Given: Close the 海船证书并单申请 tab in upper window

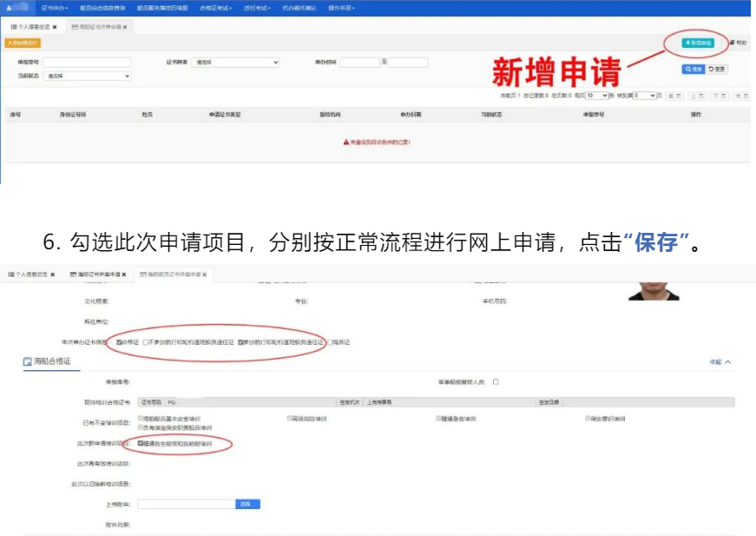Looking at the screenshot, I should click(x=125, y=27).
